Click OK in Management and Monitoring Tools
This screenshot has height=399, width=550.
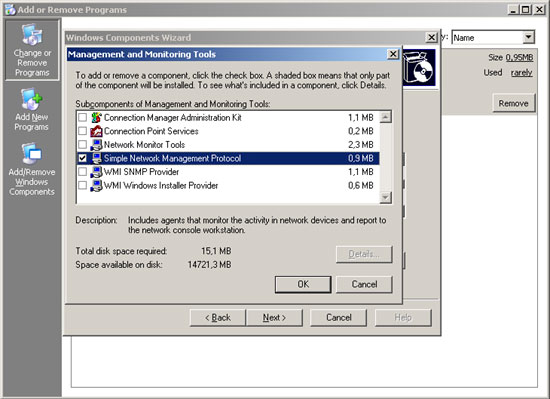click(x=303, y=284)
